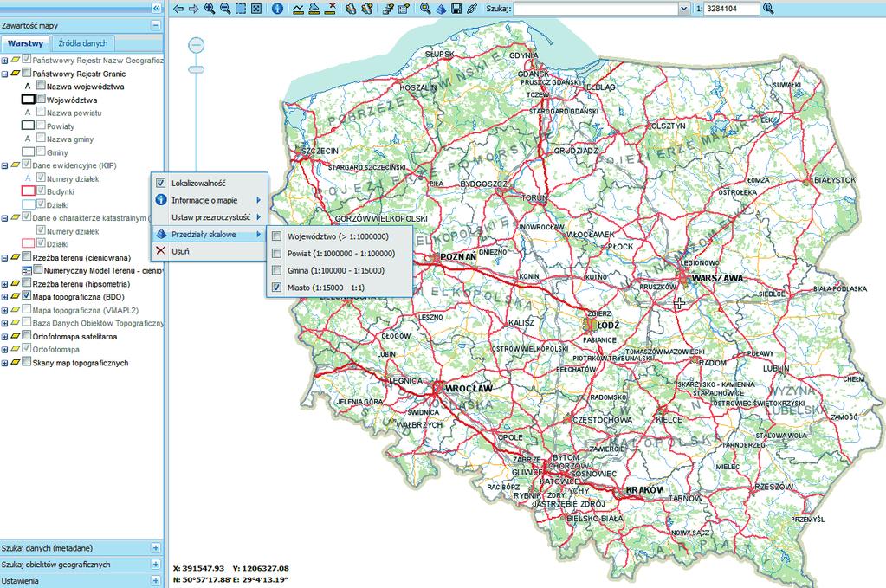Screen dimensions: 886x588
Task: Open the save diskette icon
Action: click(456, 9)
